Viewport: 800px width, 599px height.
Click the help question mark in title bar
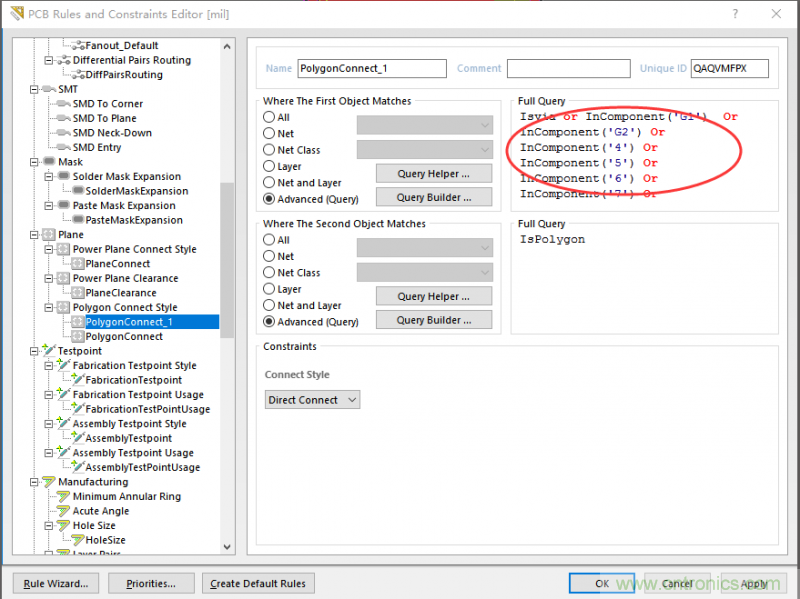[735, 14]
